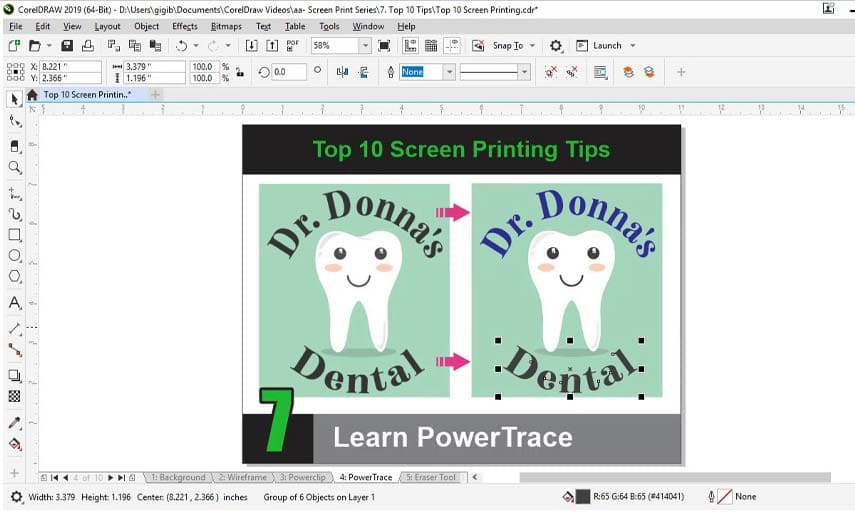This screenshot has width=855, height=513.
Task: Open the zoom level dropdown
Action: 365,46
